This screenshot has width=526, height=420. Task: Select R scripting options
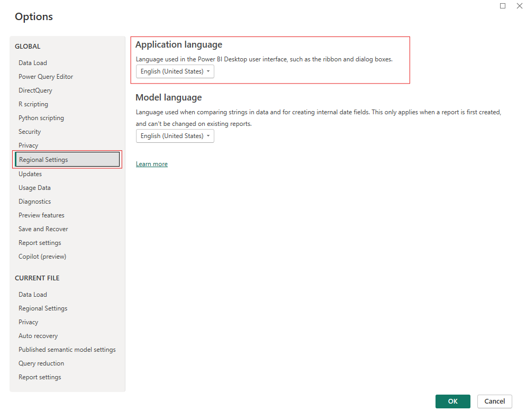33,104
